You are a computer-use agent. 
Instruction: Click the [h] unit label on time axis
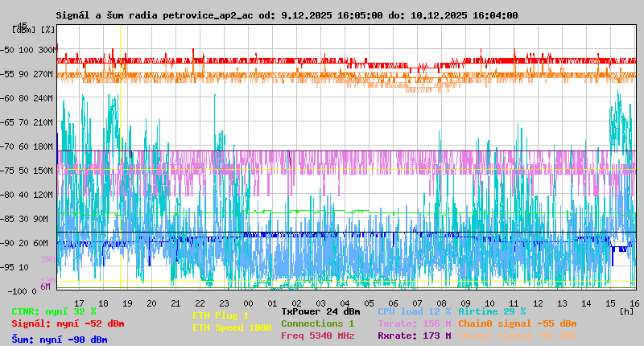tap(626, 311)
